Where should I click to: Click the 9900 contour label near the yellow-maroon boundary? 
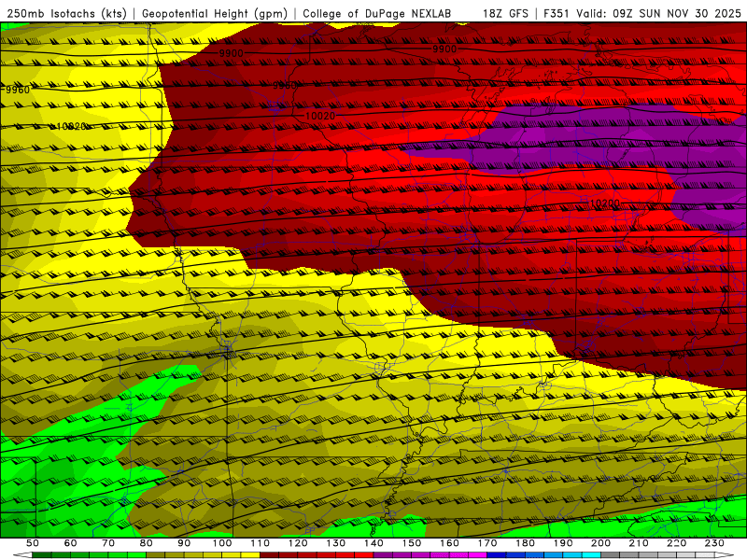coord(231,53)
